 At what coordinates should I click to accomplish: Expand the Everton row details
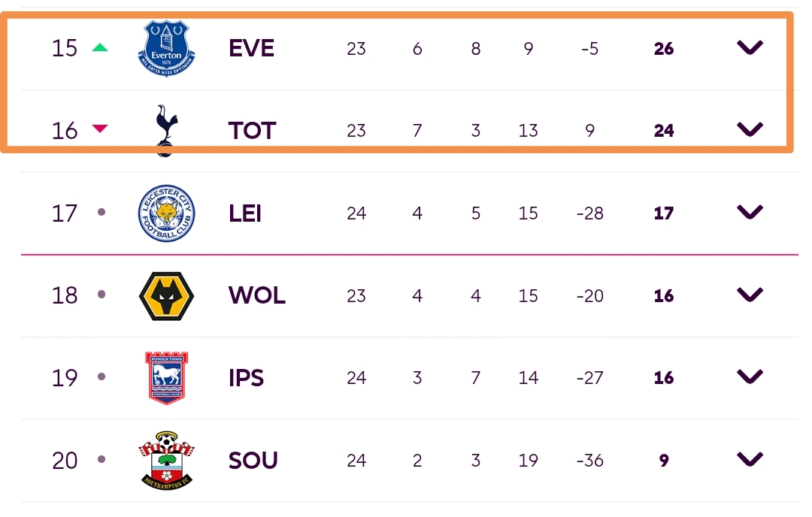coord(750,48)
